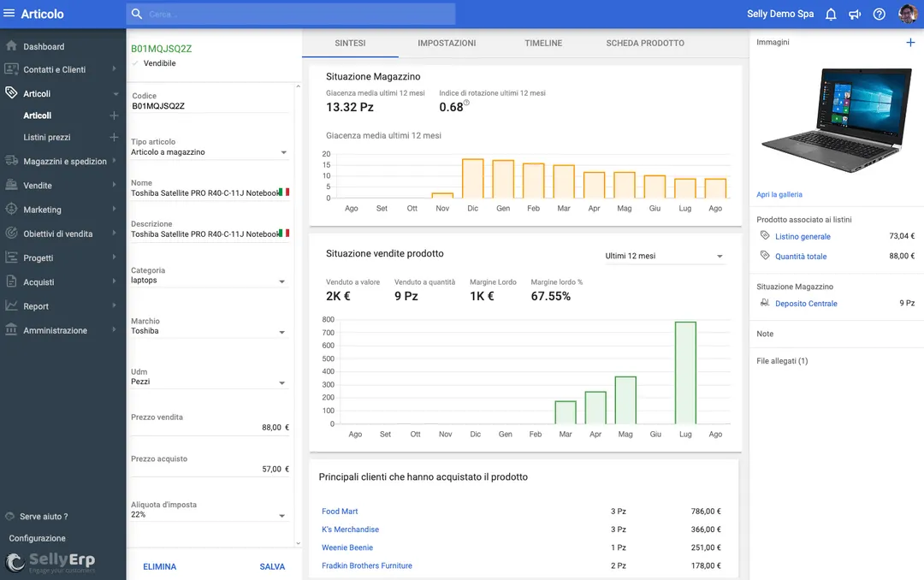Expand Vendite submenu arrow
924x580 pixels.
click(115, 185)
